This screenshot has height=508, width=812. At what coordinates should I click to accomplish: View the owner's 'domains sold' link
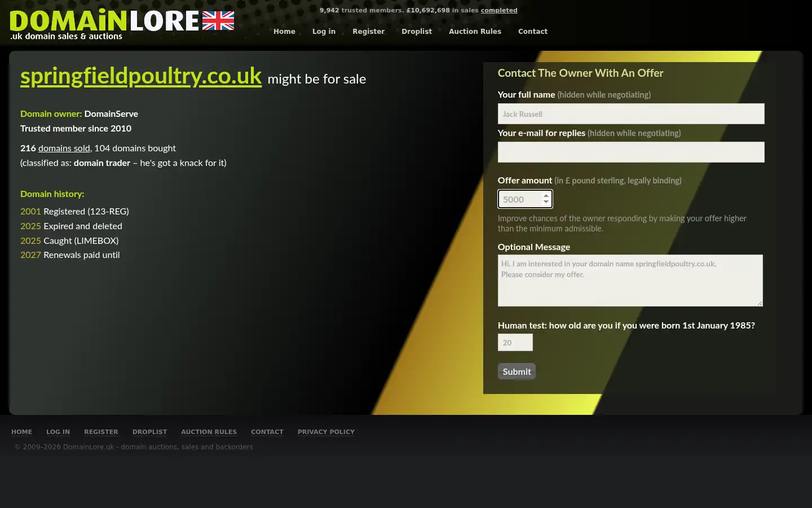tap(64, 148)
